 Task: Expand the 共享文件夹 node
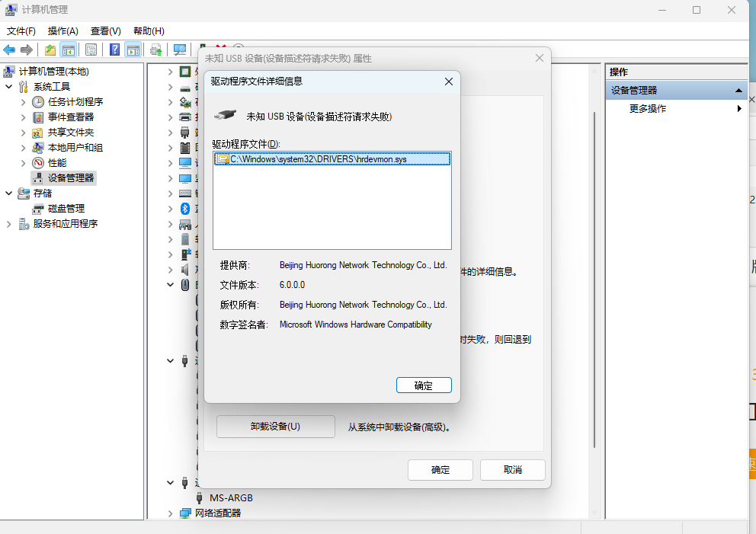click(x=24, y=133)
